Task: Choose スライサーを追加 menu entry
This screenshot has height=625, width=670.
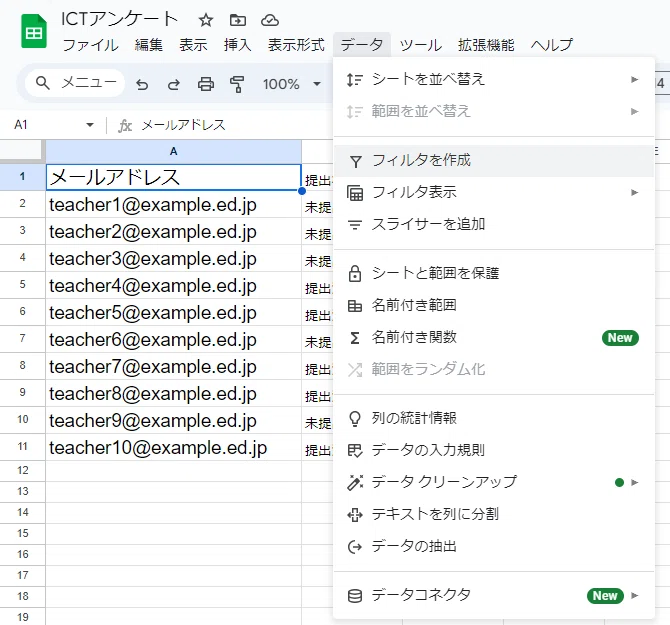Action: (x=494, y=224)
